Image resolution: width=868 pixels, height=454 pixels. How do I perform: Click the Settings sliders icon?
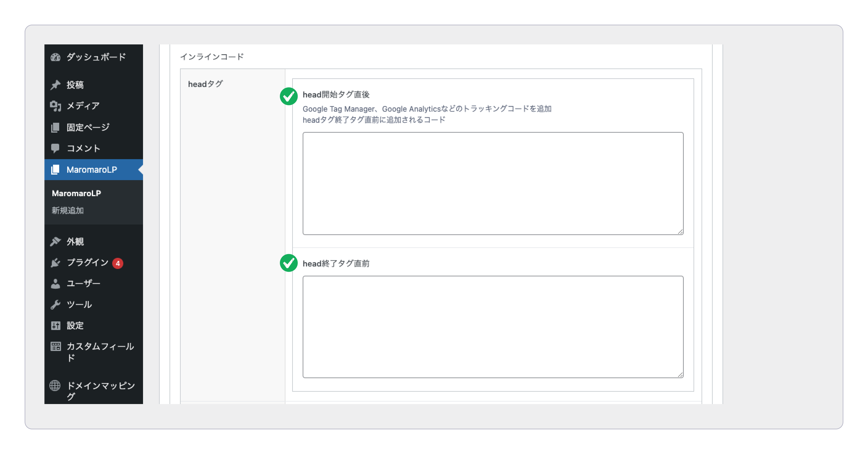[x=55, y=326]
